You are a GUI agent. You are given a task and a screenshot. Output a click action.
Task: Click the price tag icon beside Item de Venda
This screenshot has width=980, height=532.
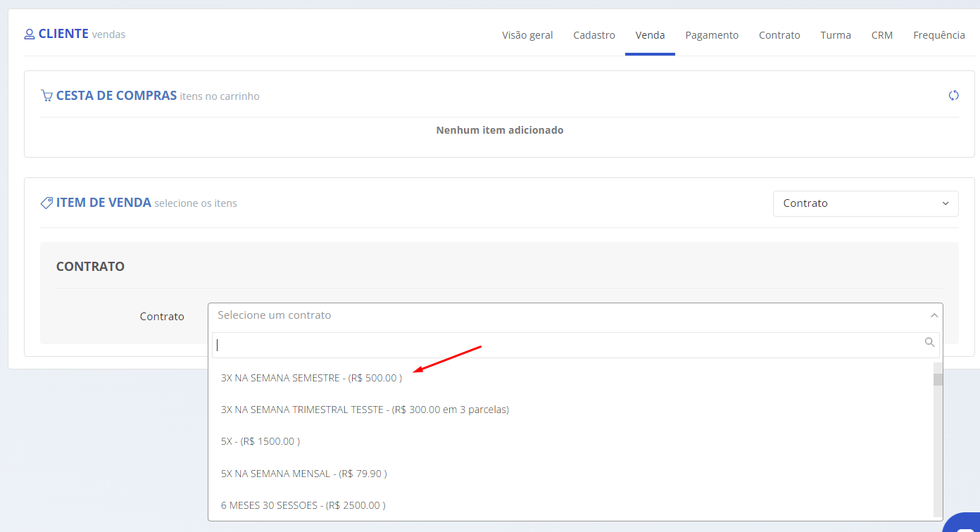point(46,203)
